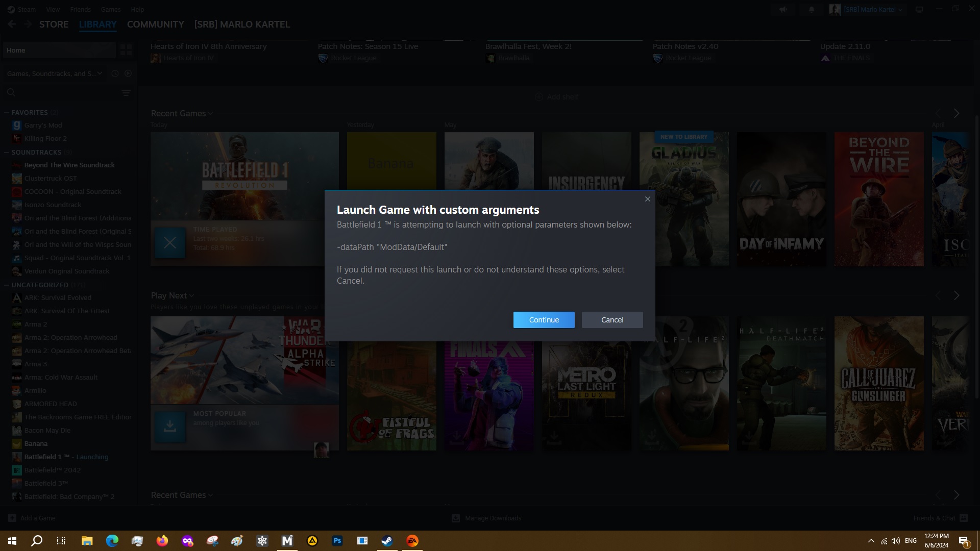Click the Cancel button in the dialog
Viewport: 980px width, 551px height.
coord(612,320)
